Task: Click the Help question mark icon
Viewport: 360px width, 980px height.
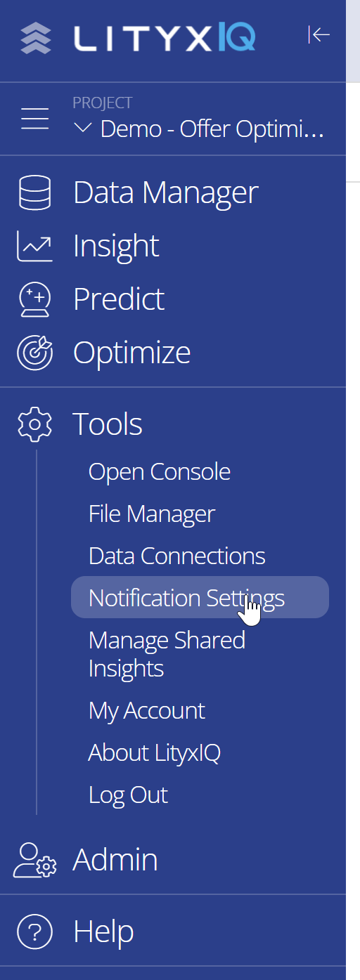Action: pyautogui.click(x=34, y=932)
